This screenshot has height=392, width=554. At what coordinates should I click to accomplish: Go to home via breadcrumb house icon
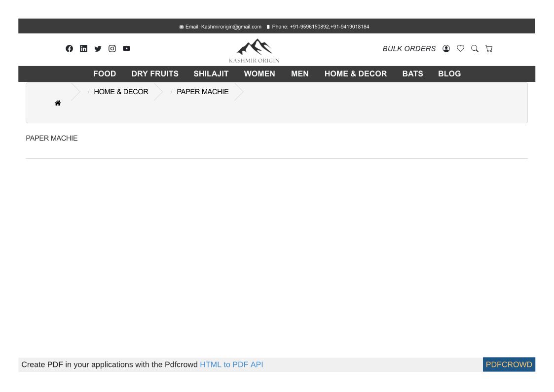click(58, 103)
